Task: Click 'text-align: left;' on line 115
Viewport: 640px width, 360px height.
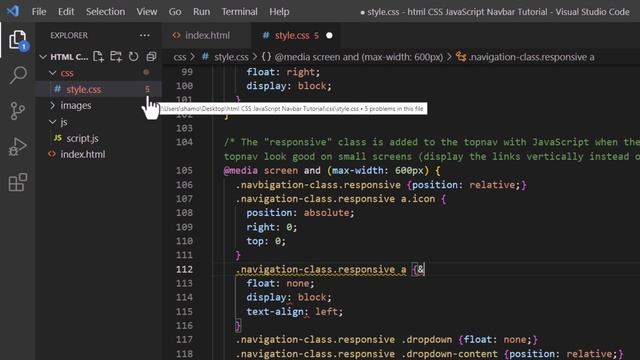Action: point(294,311)
